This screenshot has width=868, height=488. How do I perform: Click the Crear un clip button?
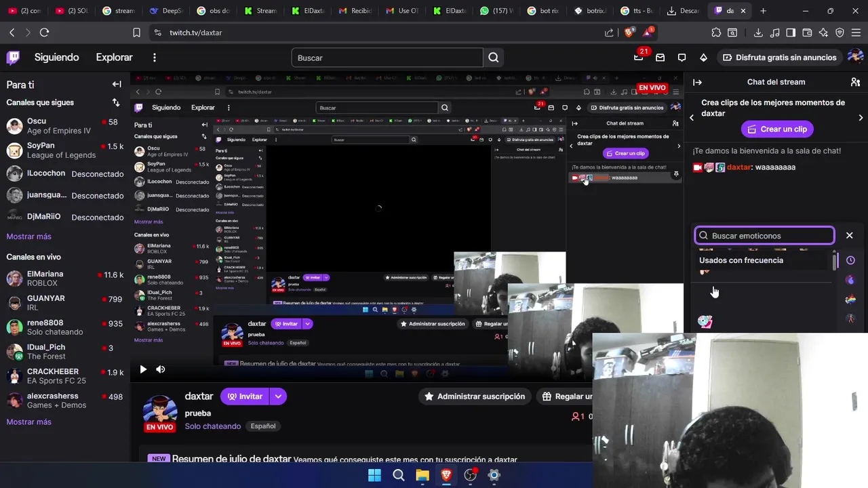pos(777,129)
